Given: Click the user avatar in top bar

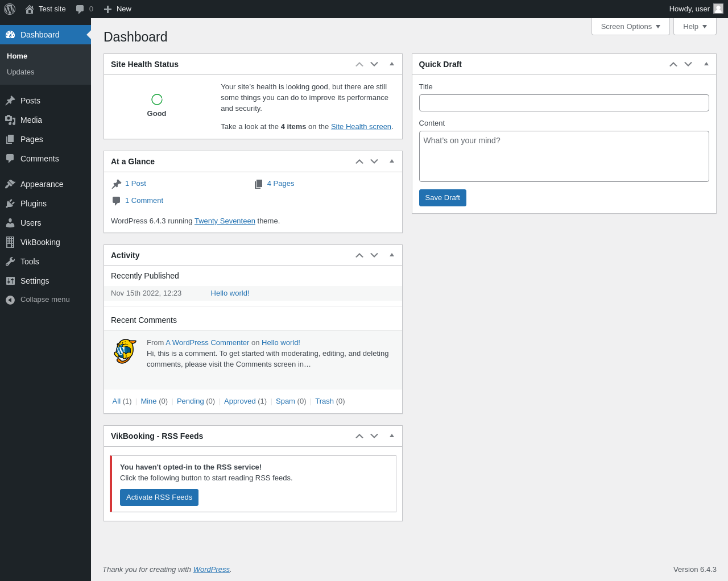Looking at the screenshot, I should [x=718, y=9].
